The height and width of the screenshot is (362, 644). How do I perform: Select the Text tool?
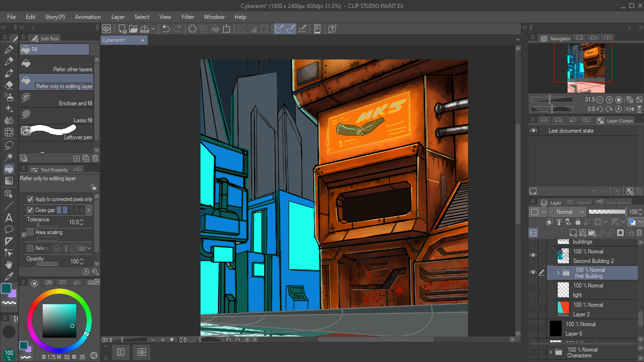pos(8,218)
